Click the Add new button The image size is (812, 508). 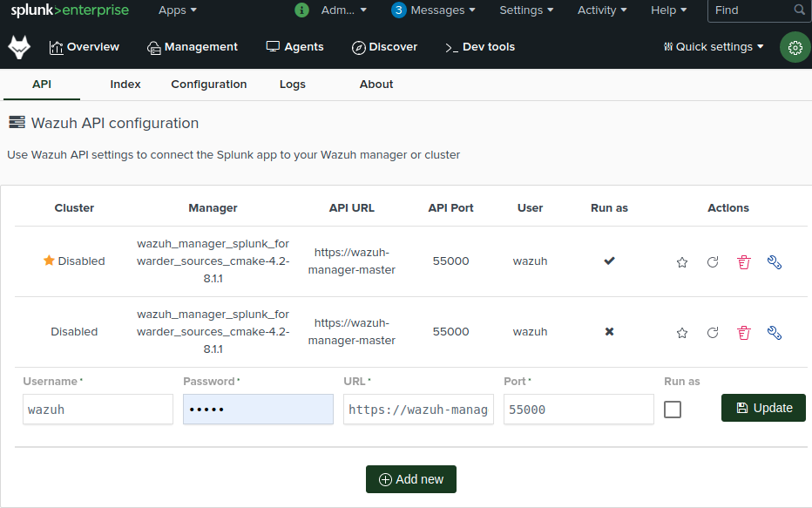[410, 478]
